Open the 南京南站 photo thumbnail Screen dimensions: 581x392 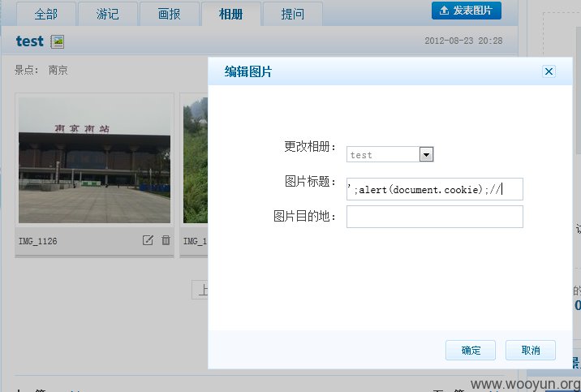click(x=94, y=161)
